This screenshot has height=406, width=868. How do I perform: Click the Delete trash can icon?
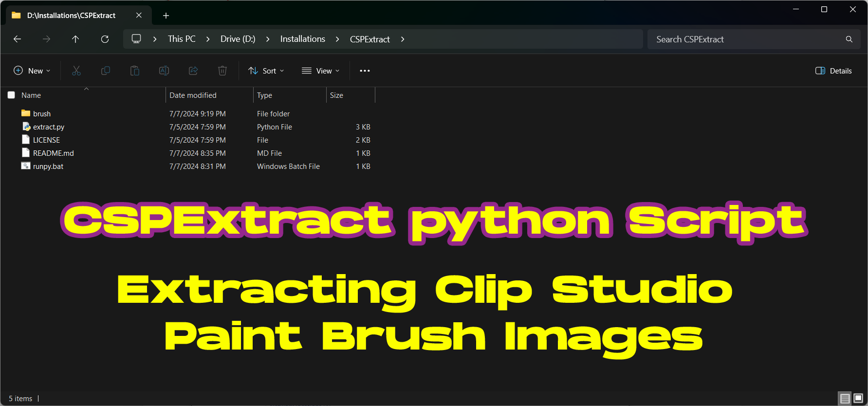point(222,71)
